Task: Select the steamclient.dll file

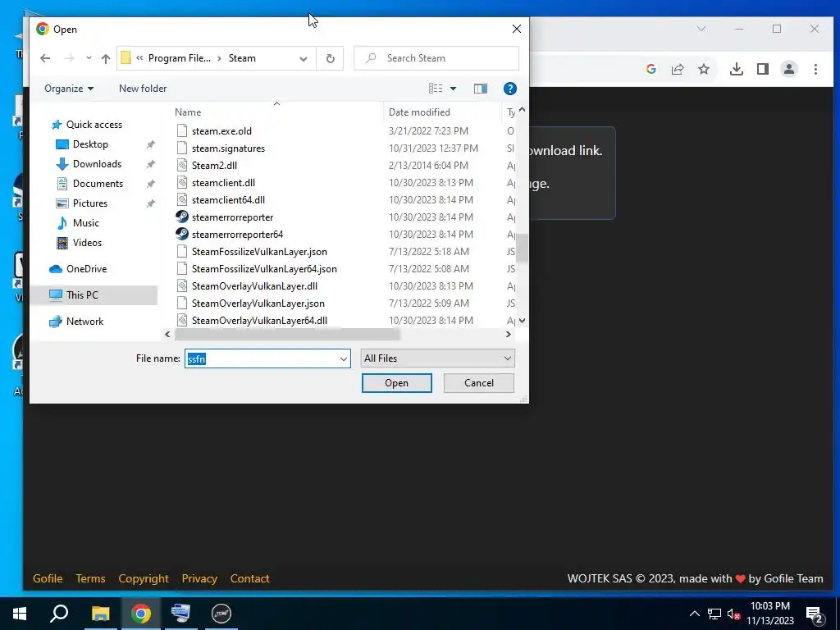Action: 223,183
